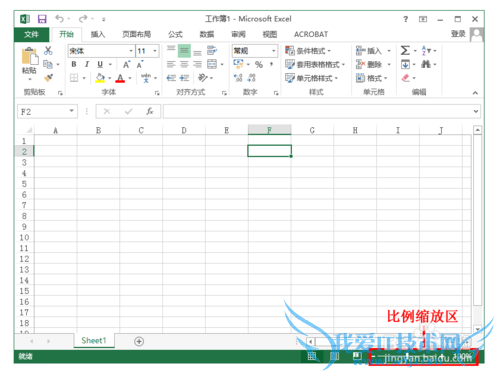Add new sheet plus button
The width and height of the screenshot is (500, 376).
point(139,341)
